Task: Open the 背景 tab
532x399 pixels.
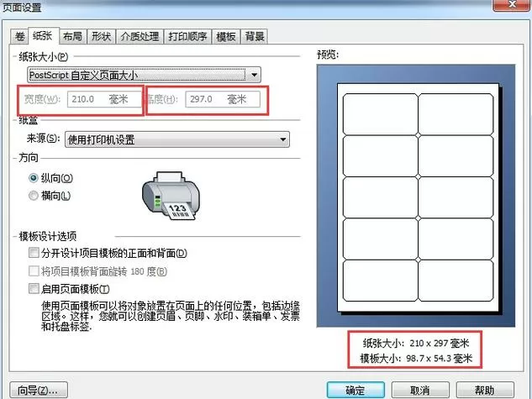Action: click(255, 36)
